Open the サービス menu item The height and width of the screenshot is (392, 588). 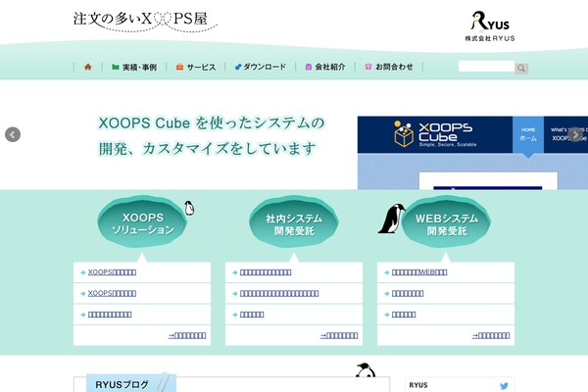tap(196, 68)
